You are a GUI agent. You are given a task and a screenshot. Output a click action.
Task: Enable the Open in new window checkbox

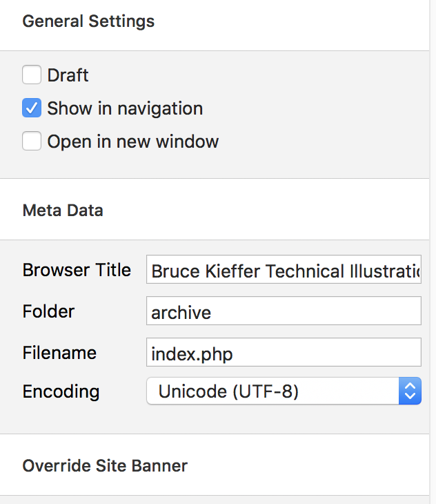tap(32, 142)
